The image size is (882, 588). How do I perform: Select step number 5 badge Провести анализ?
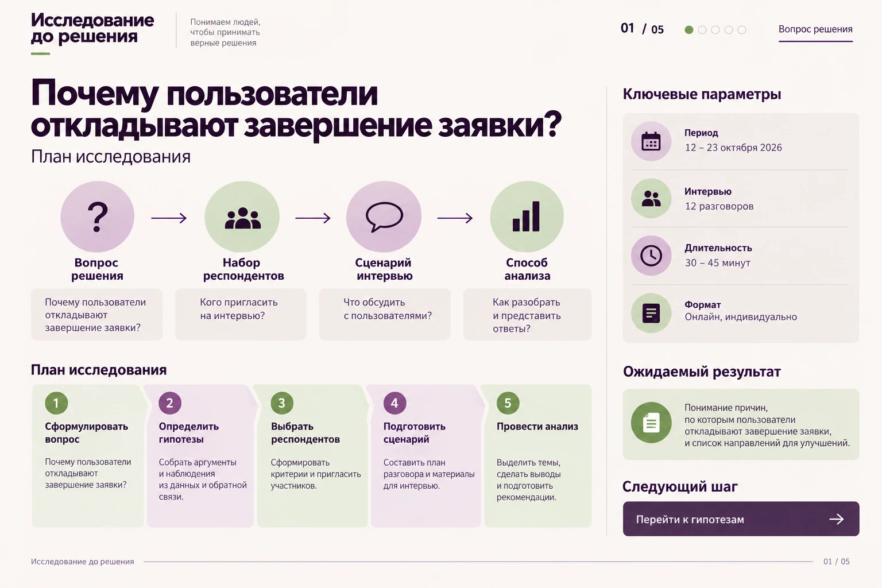pyautogui.click(x=508, y=403)
